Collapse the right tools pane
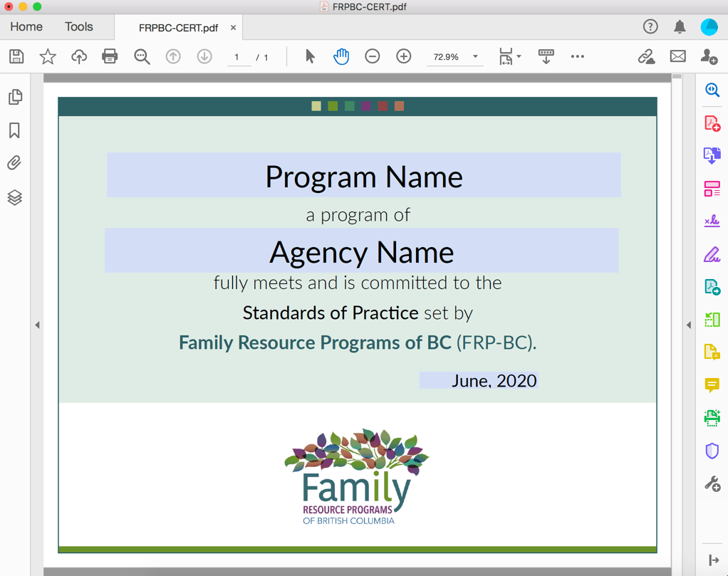Image resolution: width=728 pixels, height=576 pixels. pos(689,325)
